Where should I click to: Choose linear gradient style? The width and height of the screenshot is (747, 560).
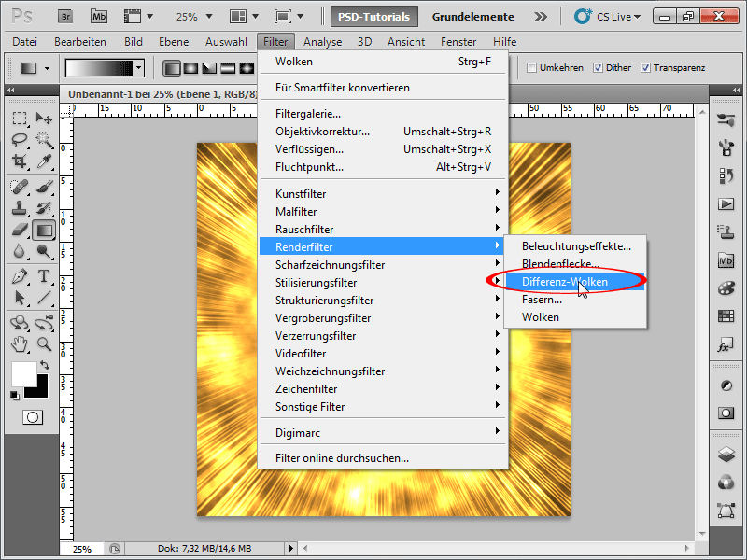[x=172, y=68]
